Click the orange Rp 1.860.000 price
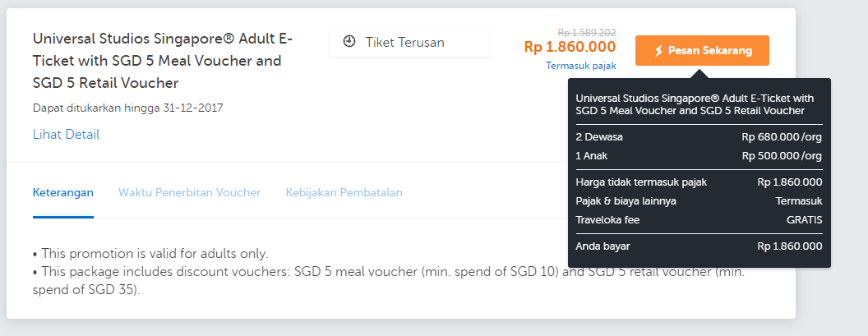Viewport: 868px width, 336px height. click(570, 47)
